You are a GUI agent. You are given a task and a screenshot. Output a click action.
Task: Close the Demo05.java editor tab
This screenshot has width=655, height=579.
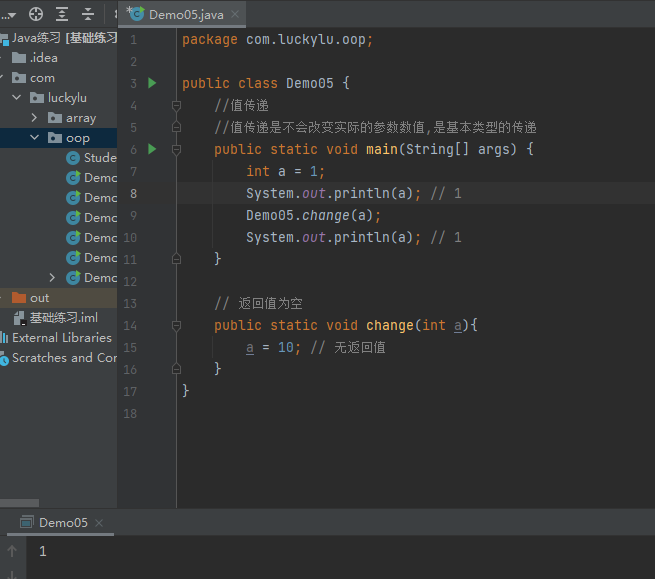click(x=235, y=15)
